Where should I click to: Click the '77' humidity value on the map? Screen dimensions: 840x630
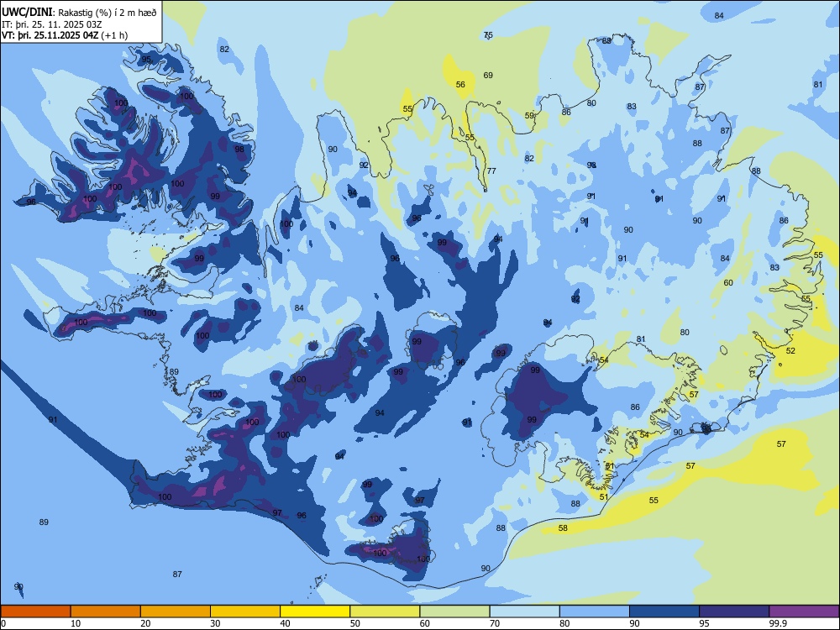click(491, 171)
